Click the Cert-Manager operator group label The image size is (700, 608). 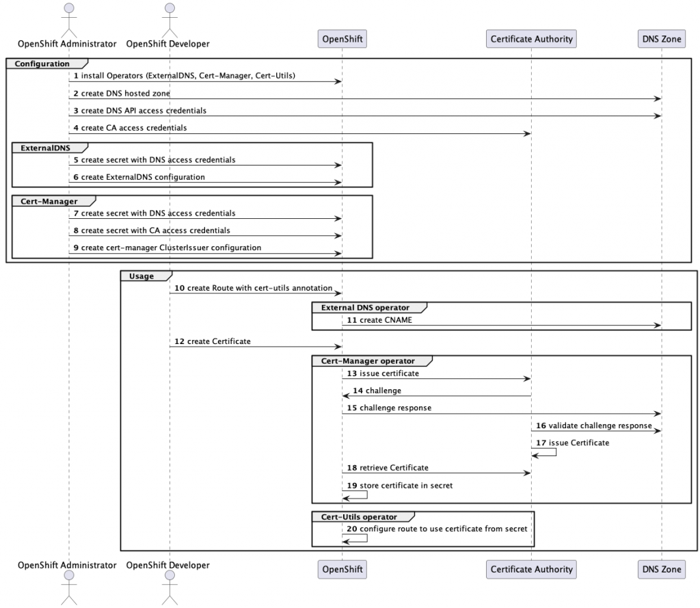click(x=368, y=361)
